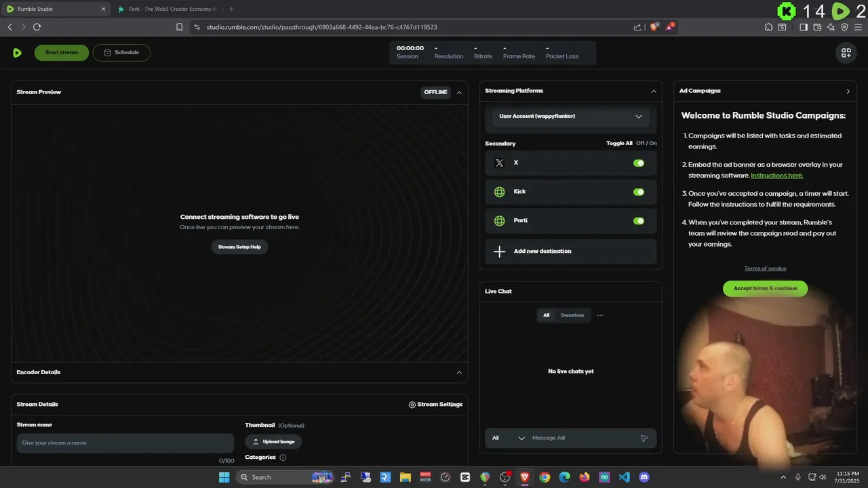Viewport: 868px width, 488px height.
Task: Toggle the Kick destination switch
Action: click(639, 192)
